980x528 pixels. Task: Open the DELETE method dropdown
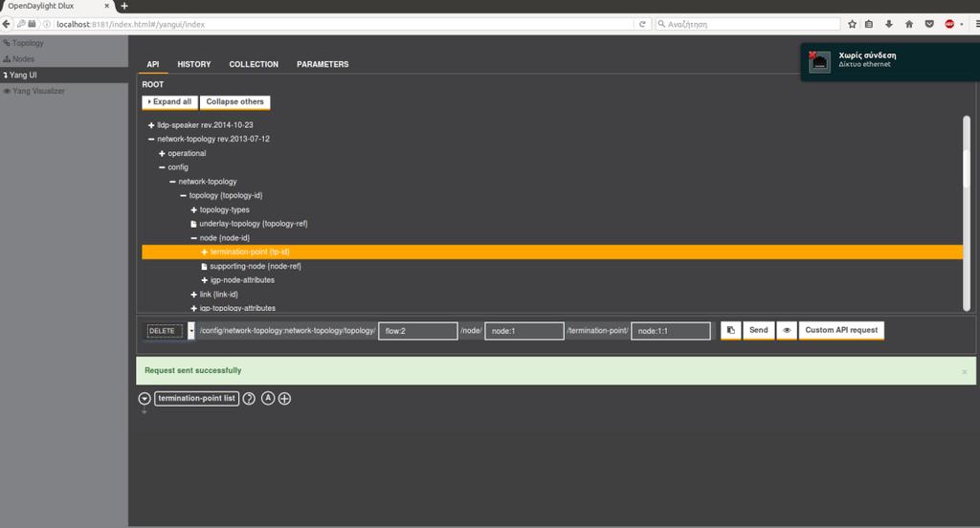191,331
